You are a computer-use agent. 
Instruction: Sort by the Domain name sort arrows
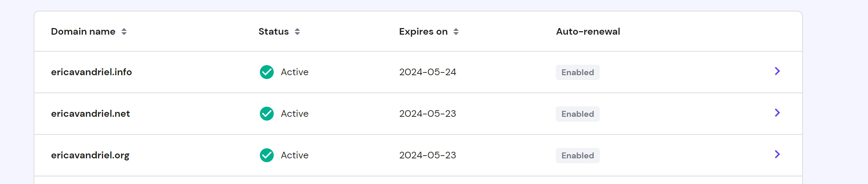[x=124, y=32]
